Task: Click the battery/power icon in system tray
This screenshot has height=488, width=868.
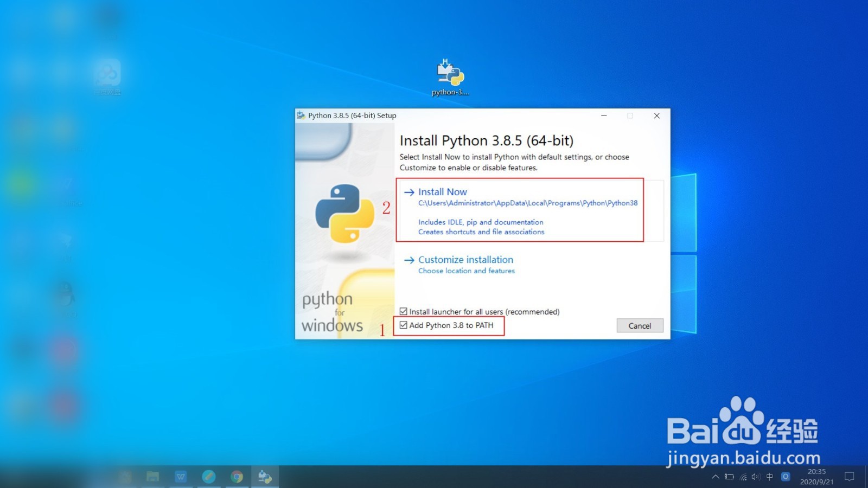Action: pyautogui.click(x=729, y=477)
